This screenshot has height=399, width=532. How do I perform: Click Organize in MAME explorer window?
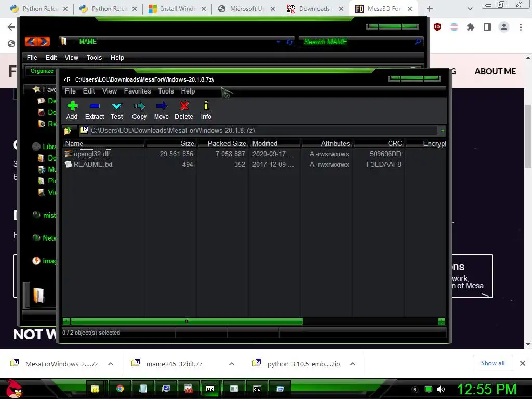42,71
